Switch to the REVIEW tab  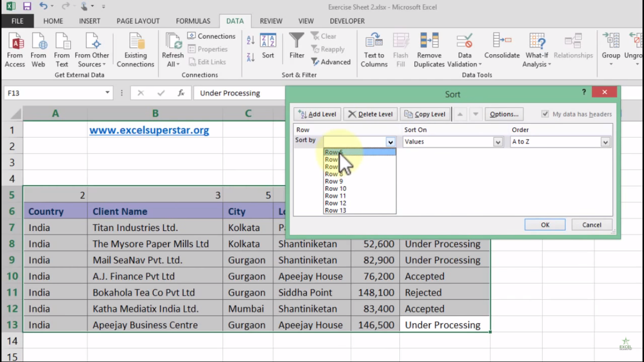point(271,21)
